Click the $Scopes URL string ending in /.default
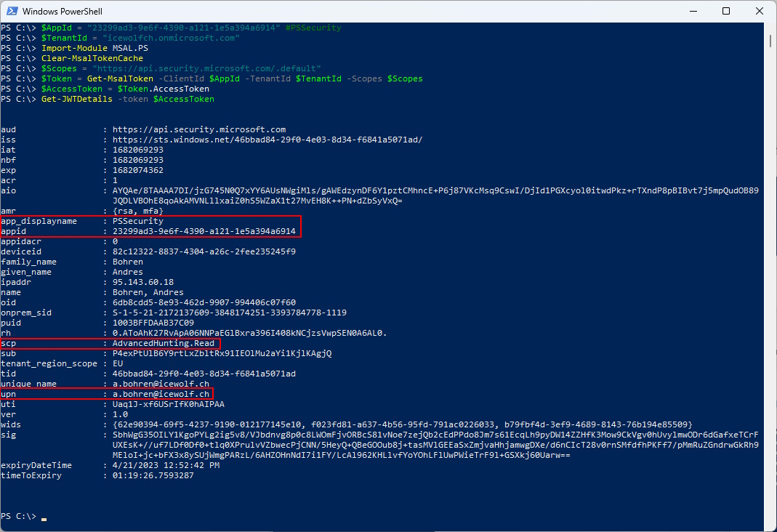The width and height of the screenshot is (777, 532). [206, 68]
